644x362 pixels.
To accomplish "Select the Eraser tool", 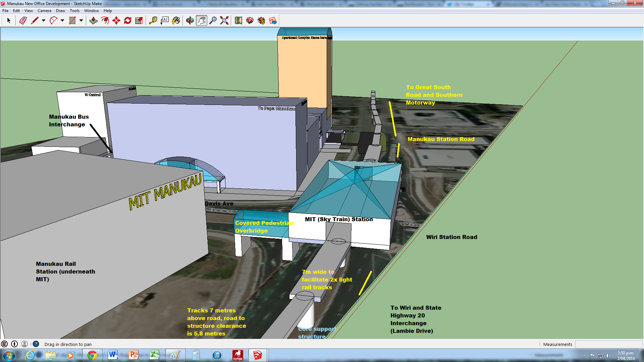I will point(23,21).
